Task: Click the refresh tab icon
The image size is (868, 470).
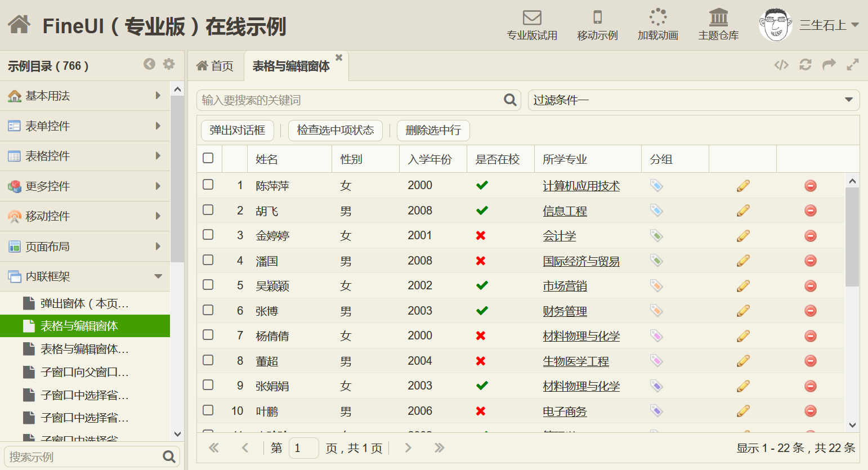Action: [x=806, y=65]
